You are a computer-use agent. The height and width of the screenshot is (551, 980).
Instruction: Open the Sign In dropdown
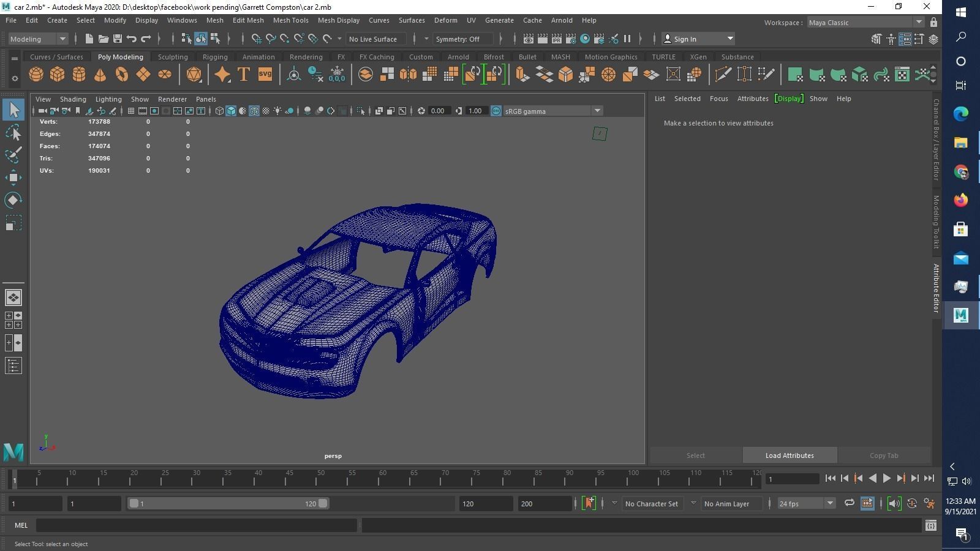[698, 39]
